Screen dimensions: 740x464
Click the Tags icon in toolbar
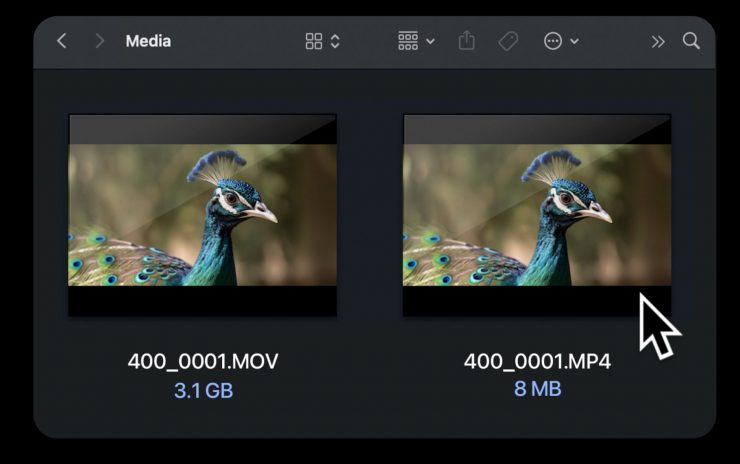[508, 41]
